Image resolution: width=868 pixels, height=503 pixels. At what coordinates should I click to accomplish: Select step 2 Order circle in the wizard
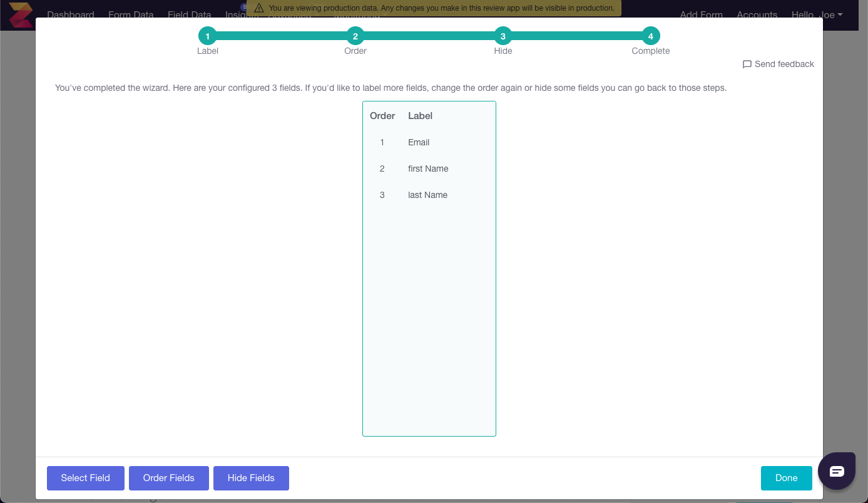pyautogui.click(x=355, y=36)
